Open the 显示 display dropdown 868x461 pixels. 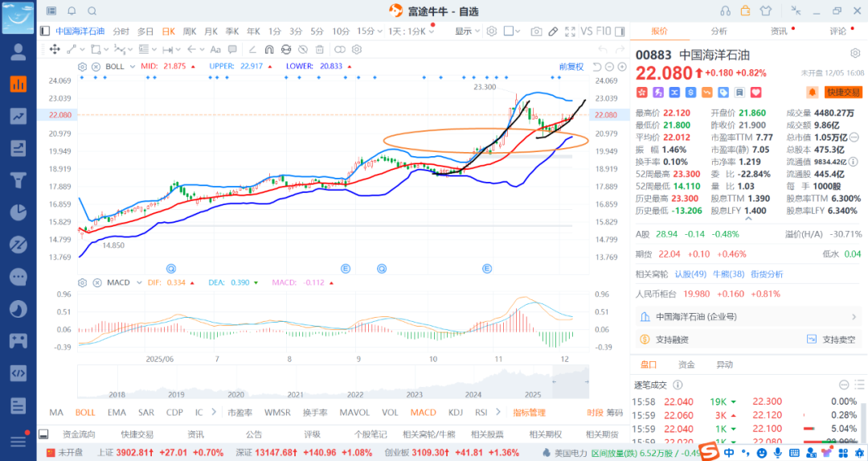(467, 31)
